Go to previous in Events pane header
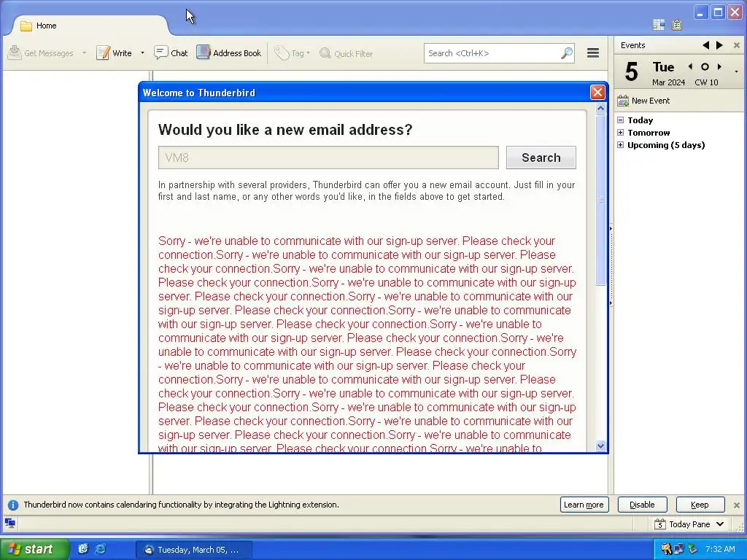This screenshot has width=747, height=560. pos(705,45)
